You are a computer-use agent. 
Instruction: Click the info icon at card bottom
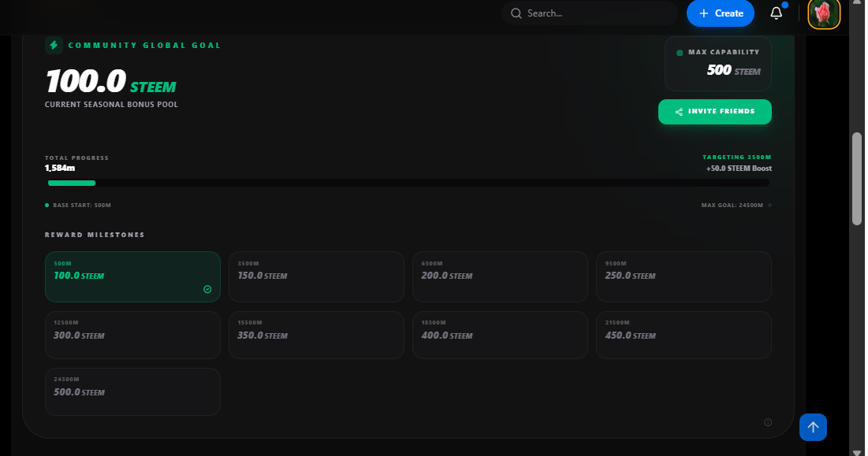(x=768, y=422)
